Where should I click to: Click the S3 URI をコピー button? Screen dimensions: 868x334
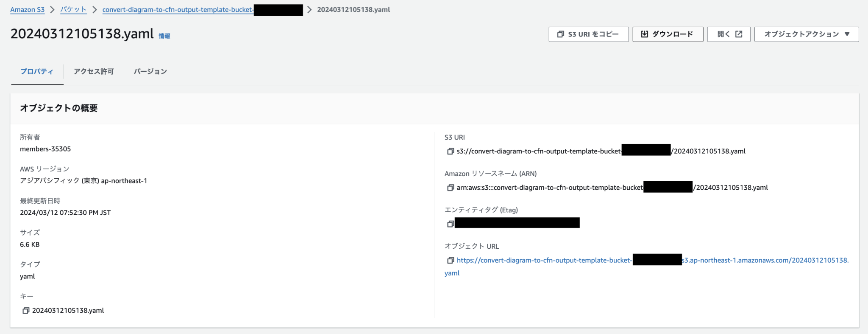point(588,34)
